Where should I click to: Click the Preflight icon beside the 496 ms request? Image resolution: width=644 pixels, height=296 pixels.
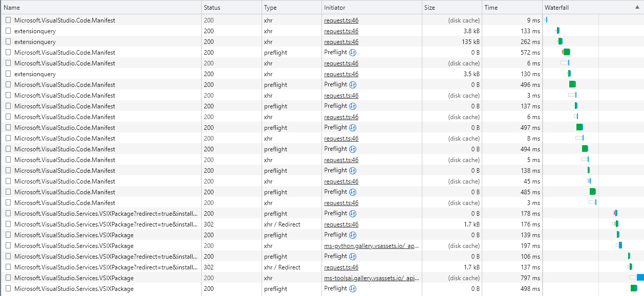point(353,84)
